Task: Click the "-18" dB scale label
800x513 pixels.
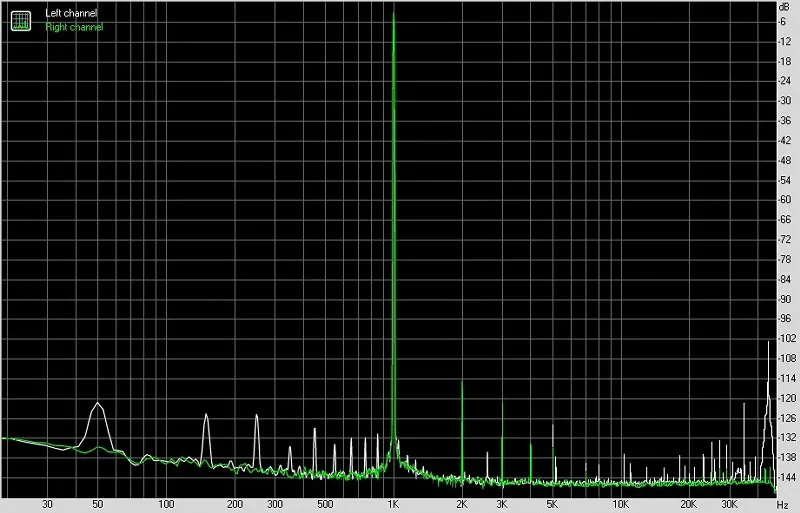Action: 784,61
